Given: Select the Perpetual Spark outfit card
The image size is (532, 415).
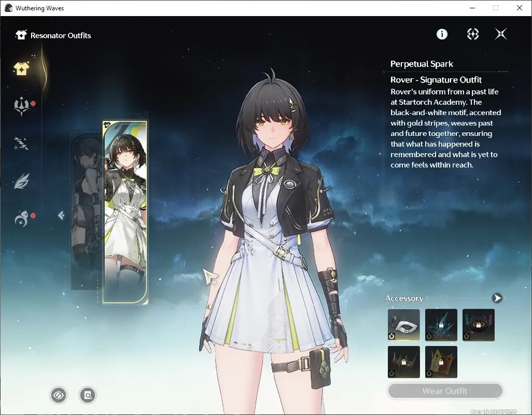Looking at the screenshot, I should pyautogui.click(x=125, y=212).
